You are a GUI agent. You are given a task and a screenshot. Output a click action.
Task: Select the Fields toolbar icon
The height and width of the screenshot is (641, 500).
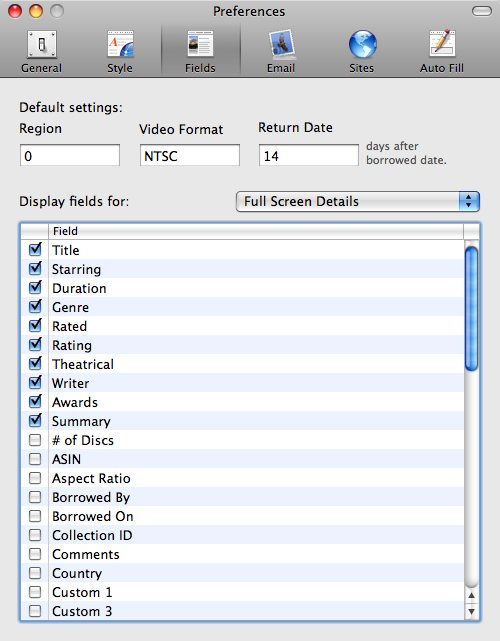pyautogui.click(x=200, y=51)
